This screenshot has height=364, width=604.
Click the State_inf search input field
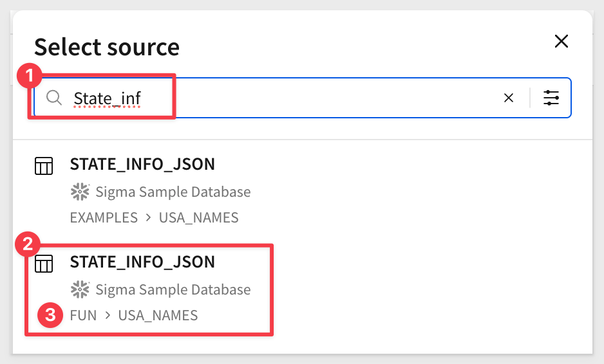tap(303, 98)
